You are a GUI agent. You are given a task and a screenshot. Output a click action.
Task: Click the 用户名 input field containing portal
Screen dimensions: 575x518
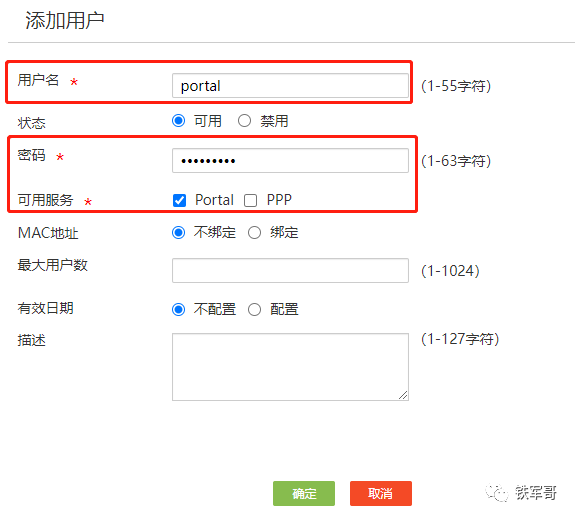point(290,86)
